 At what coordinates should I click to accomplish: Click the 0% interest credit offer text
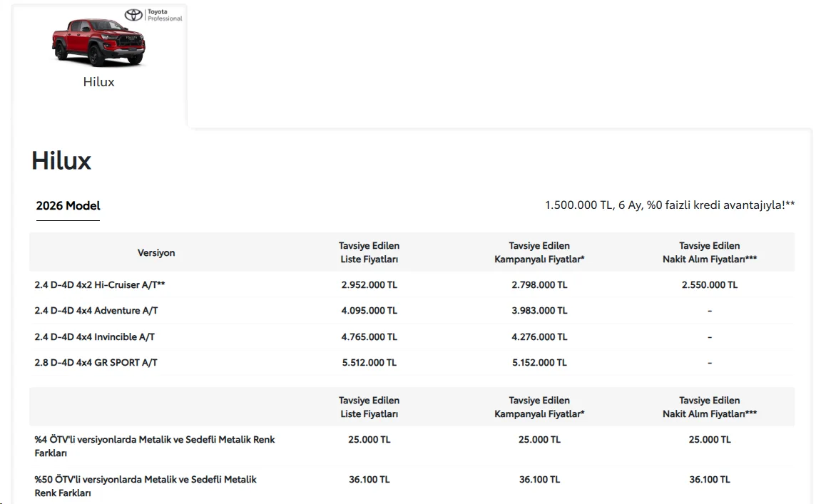(670, 205)
